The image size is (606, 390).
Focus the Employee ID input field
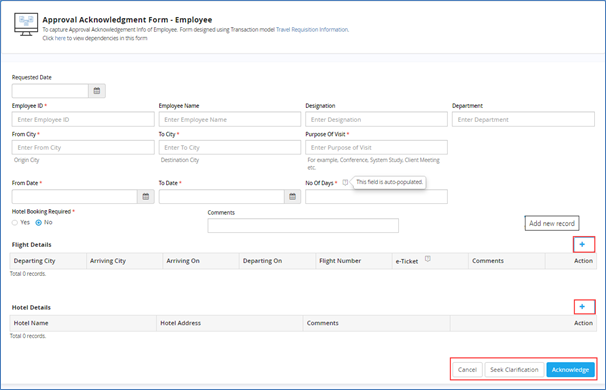tap(83, 119)
